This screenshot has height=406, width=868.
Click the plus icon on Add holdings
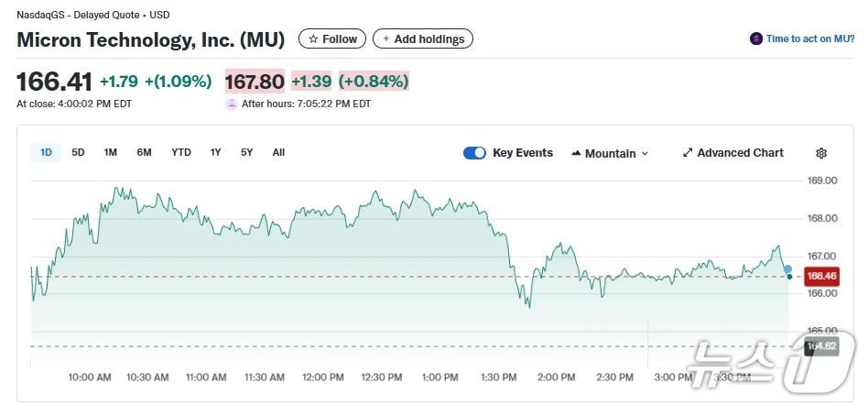coord(385,39)
